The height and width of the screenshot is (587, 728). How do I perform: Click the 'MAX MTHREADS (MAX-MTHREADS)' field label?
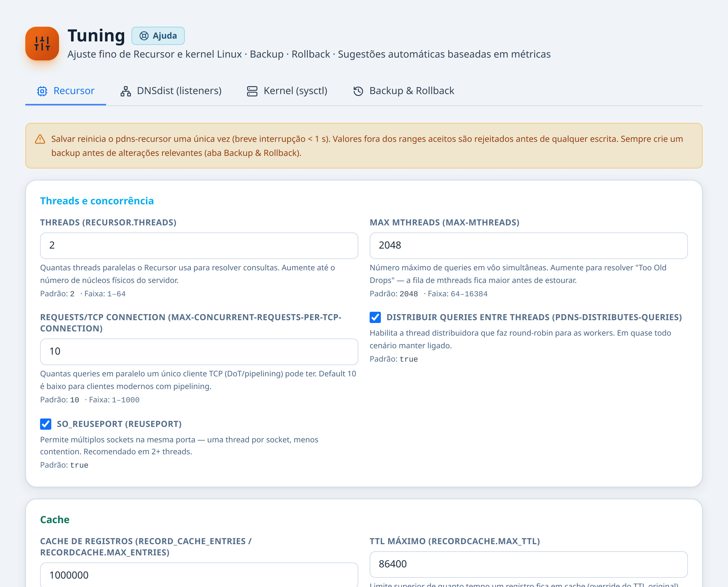point(444,223)
